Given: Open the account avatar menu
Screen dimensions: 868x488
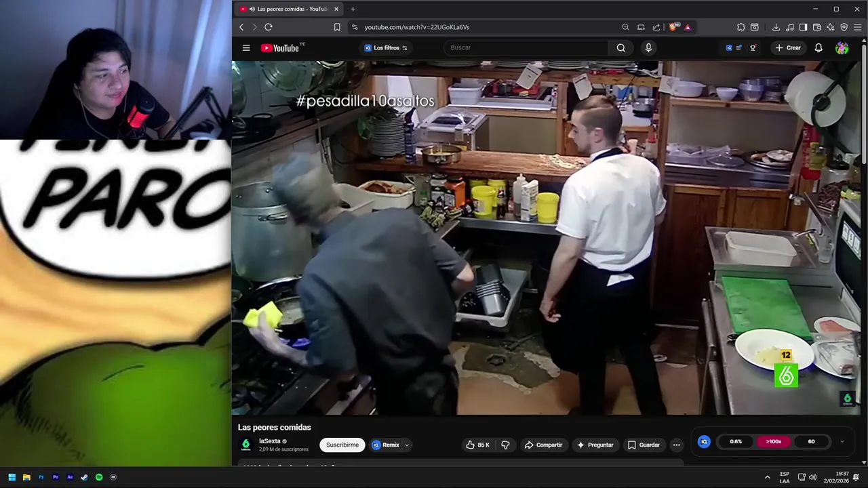Looking at the screenshot, I should (x=842, y=47).
